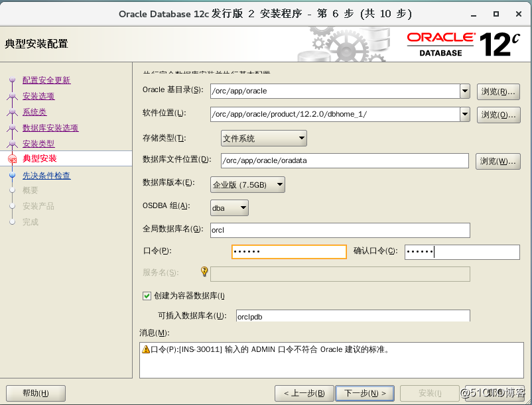532x405 pixels.
Task: Close the installer window
Action: point(519,14)
